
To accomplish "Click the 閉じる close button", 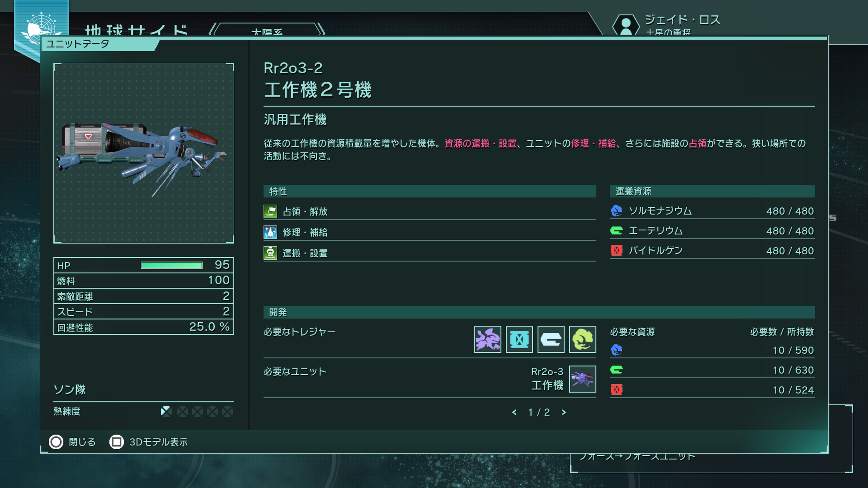I will click(x=72, y=442).
